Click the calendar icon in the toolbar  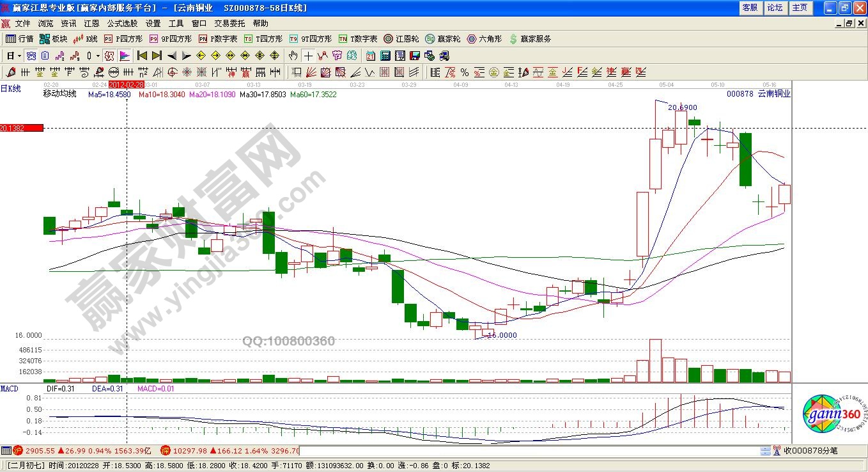371,56
